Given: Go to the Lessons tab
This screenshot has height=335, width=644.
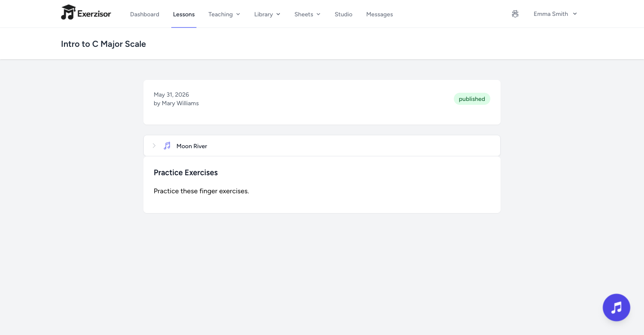Looking at the screenshot, I should (184, 14).
